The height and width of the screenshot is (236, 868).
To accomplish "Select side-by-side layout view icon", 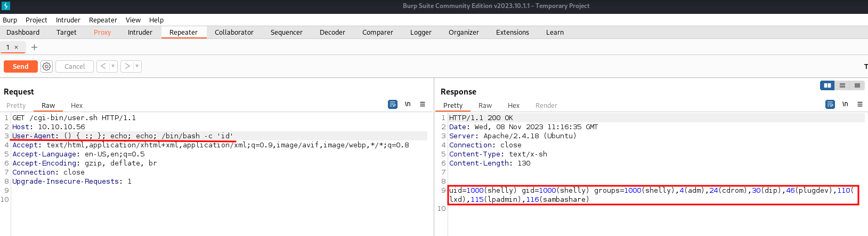I will pyautogui.click(x=828, y=85).
